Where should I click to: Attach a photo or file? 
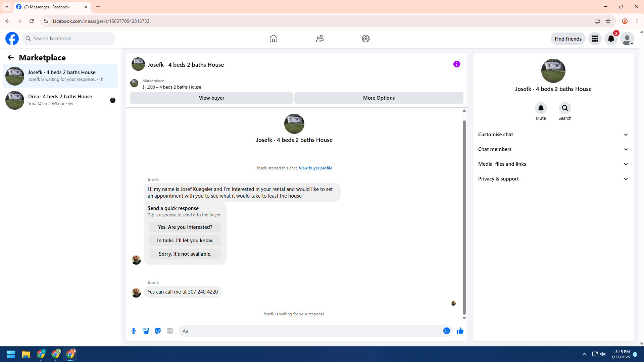click(x=146, y=331)
